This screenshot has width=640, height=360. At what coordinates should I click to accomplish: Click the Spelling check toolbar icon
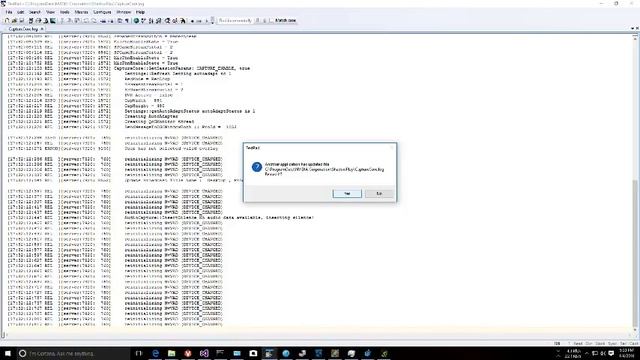pos(143,20)
